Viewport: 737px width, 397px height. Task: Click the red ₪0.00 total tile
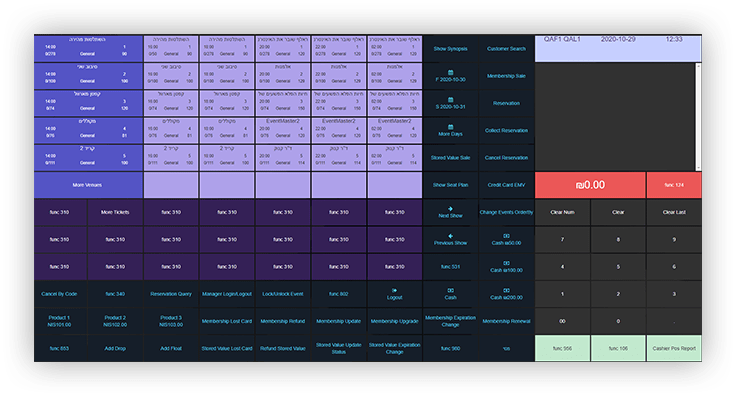click(590, 185)
